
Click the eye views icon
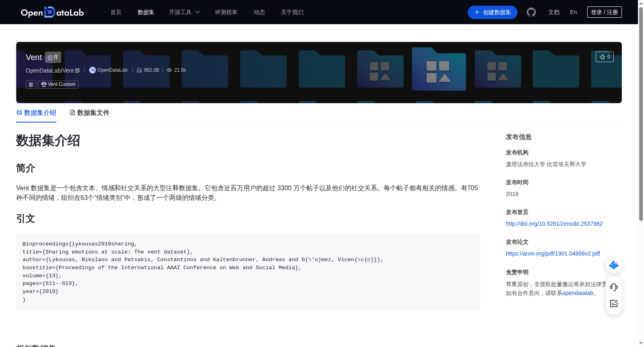[169, 70]
